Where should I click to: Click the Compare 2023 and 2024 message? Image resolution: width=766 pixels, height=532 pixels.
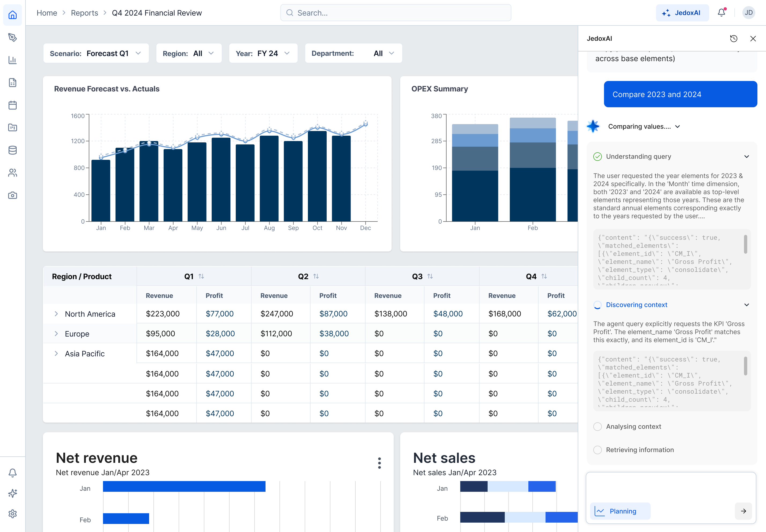pyautogui.click(x=680, y=94)
